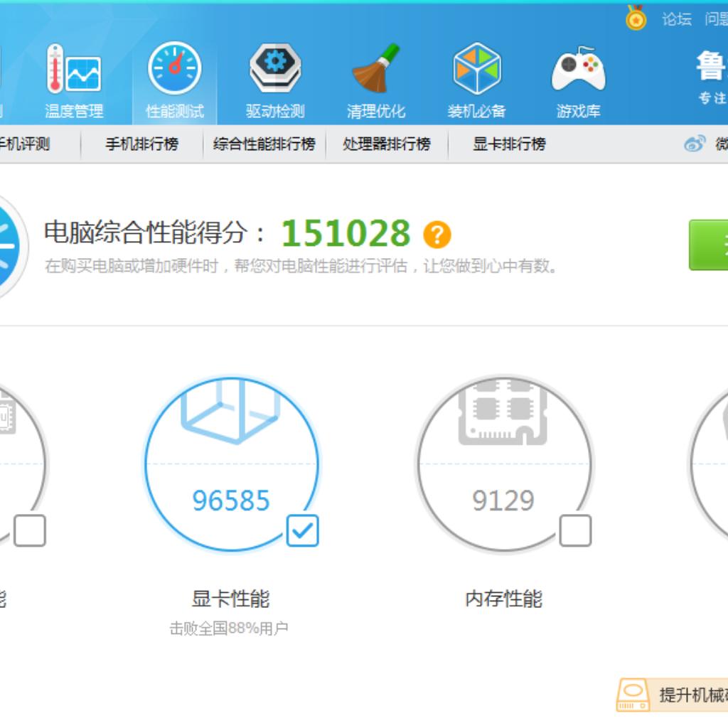Click the 96585 graphics card score circle
Screen dimensions: 728x728
click(x=231, y=465)
